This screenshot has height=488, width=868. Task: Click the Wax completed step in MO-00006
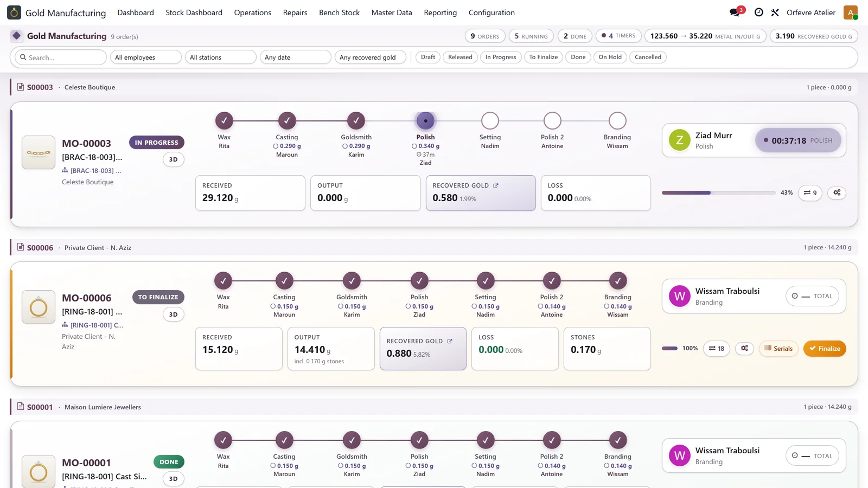pos(223,281)
